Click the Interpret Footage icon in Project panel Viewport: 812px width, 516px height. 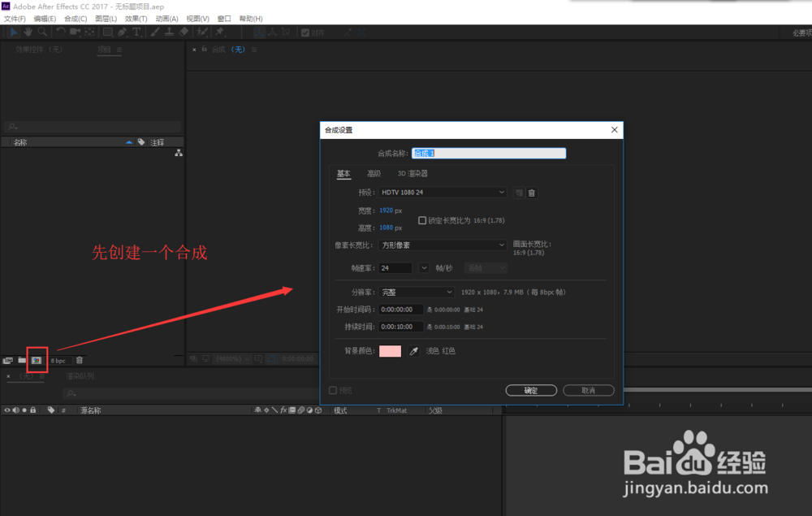click(x=8, y=360)
